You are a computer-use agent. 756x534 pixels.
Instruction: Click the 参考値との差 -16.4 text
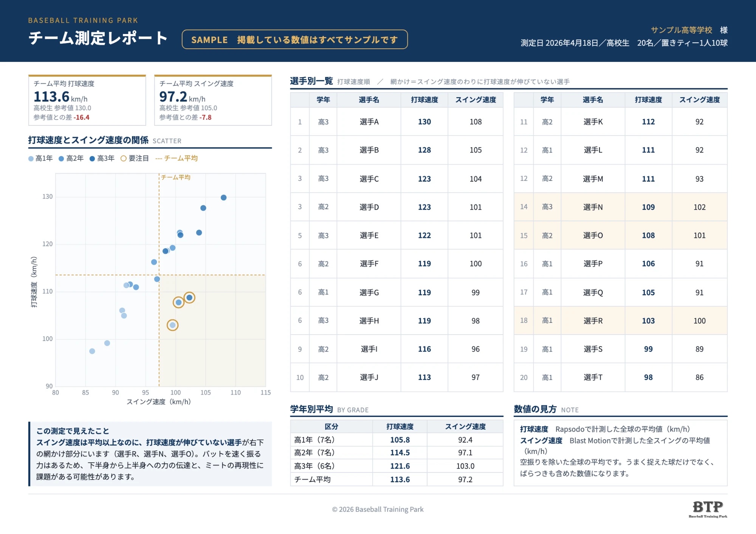61,117
